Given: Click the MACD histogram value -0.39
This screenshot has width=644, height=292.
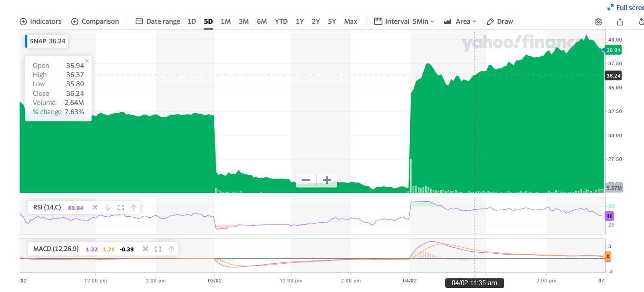Looking at the screenshot, I should tap(127, 249).
